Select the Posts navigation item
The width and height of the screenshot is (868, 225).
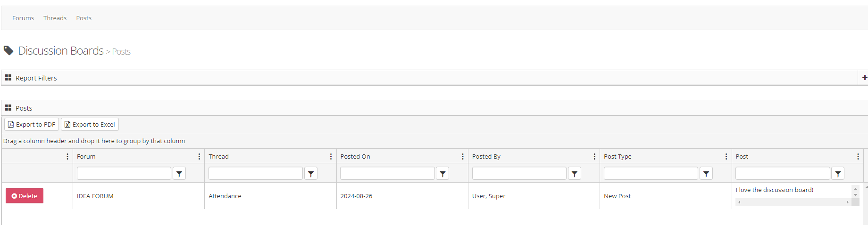click(84, 18)
